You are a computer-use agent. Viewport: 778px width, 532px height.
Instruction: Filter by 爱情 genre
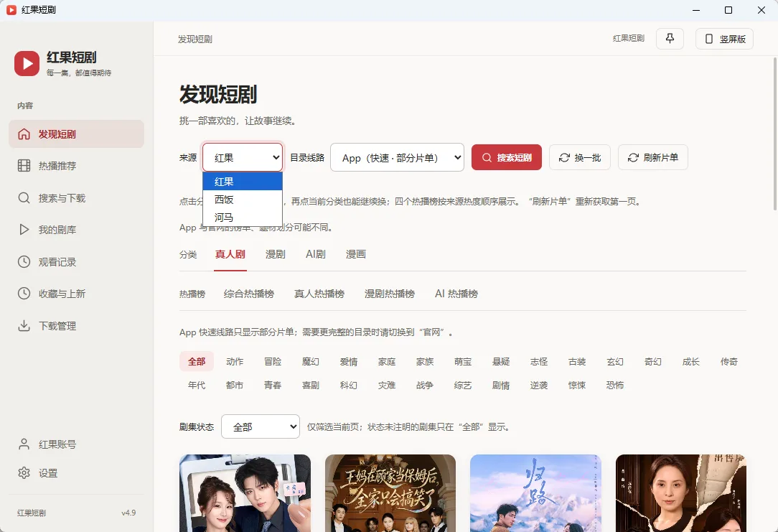click(349, 362)
